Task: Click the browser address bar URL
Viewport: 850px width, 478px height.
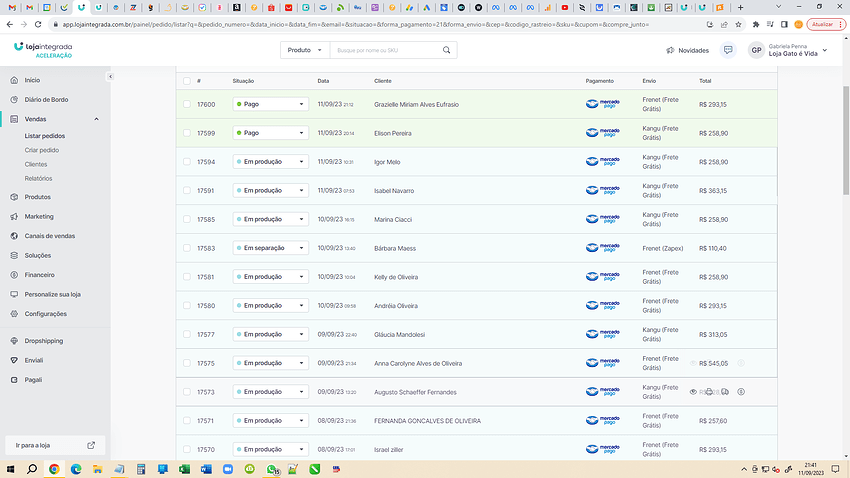Action: [x=355, y=24]
